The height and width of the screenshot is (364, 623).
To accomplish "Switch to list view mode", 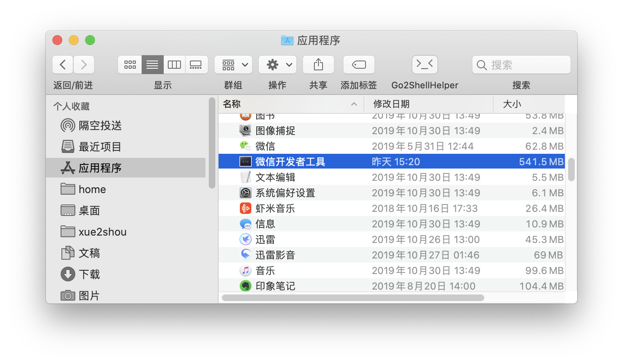I will 152,65.
